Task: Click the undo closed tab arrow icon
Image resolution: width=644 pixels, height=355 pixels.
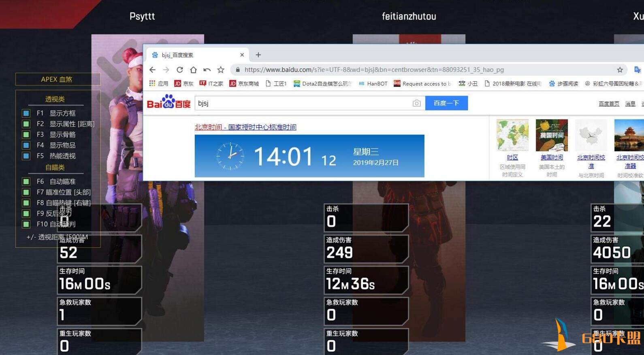Action: click(x=207, y=70)
